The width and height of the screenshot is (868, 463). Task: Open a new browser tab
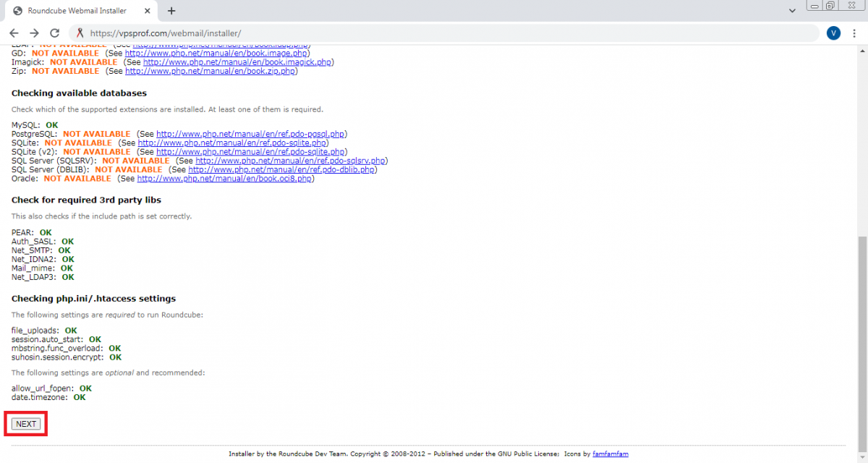coord(171,11)
